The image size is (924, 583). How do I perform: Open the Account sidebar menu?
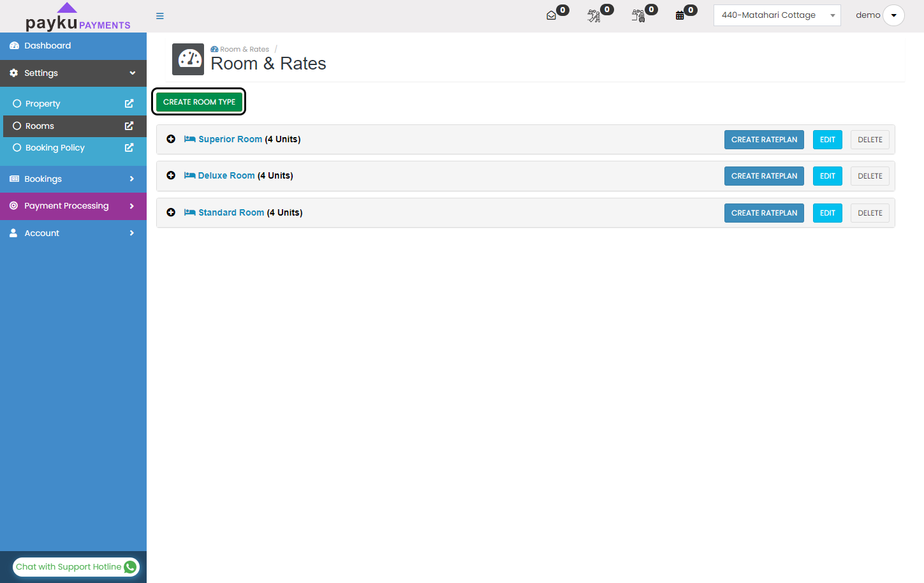click(x=73, y=233)
